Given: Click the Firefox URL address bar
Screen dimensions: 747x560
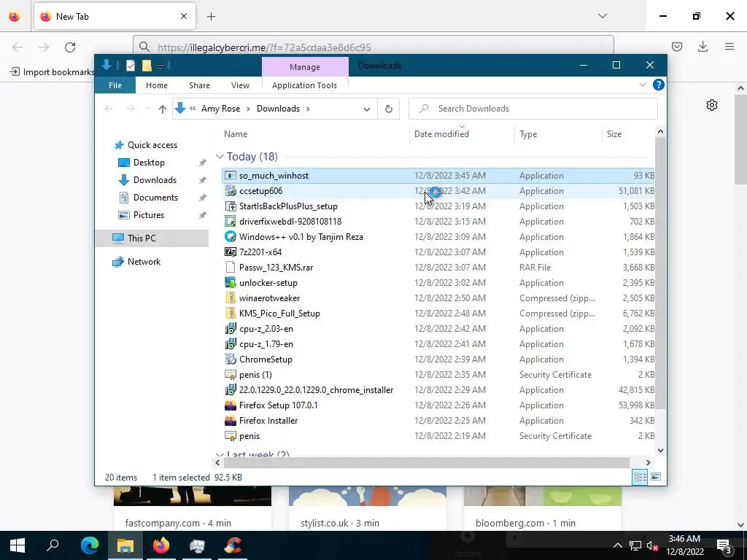Looking at the screenshot, I should 373,47.
